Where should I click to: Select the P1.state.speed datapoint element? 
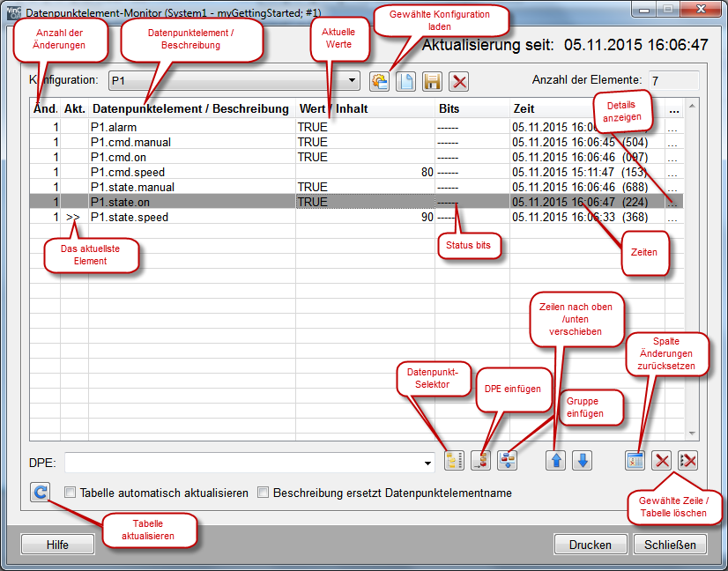point(130,217)
